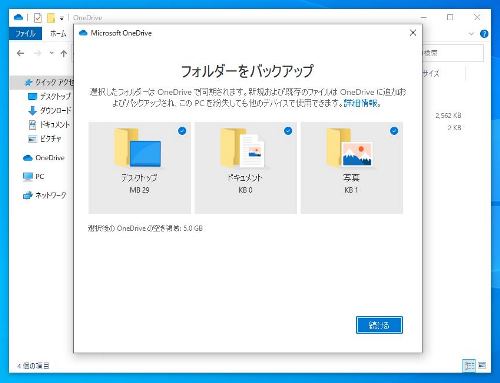Click Explorer's forward arrow
The image size is (500, 383).
tap(37, 53)
